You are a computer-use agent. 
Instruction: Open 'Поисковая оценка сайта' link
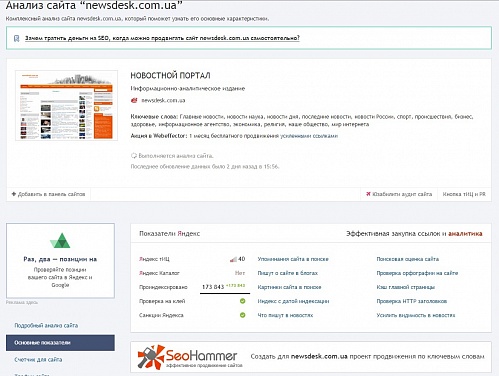(x=408, y=259)
